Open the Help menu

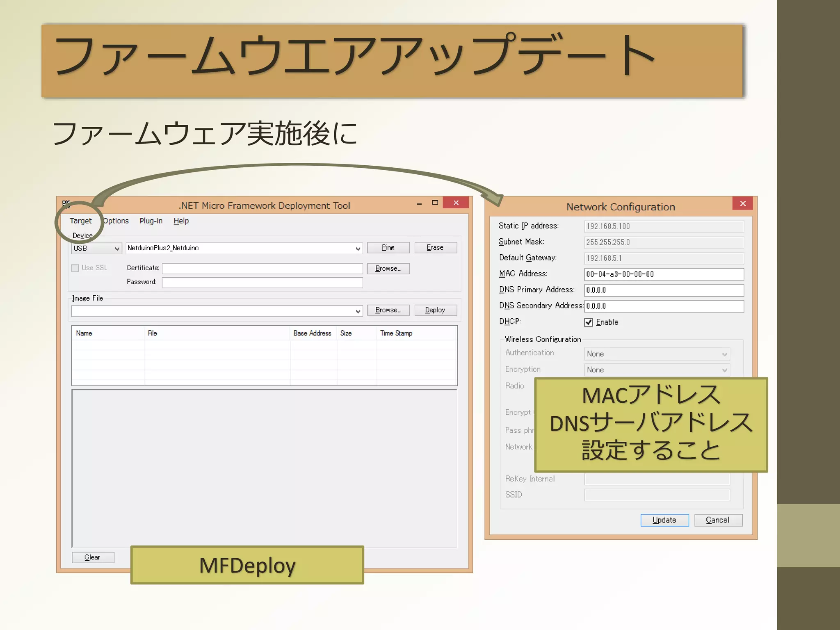pyautogui.click(x=181, y=221)
